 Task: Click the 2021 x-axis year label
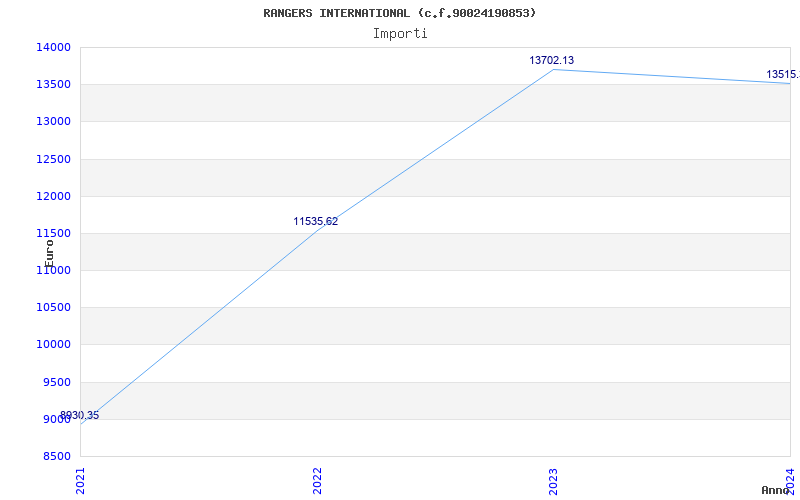pyautogui.click(x=82, y=479)
